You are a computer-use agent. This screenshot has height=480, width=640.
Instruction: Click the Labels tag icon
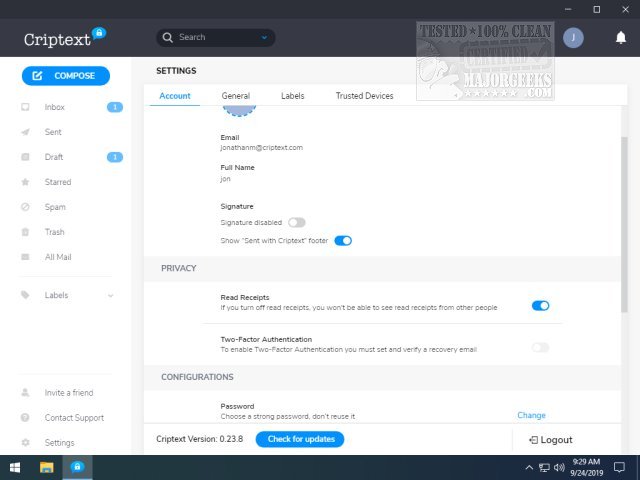tap(25, 295)
